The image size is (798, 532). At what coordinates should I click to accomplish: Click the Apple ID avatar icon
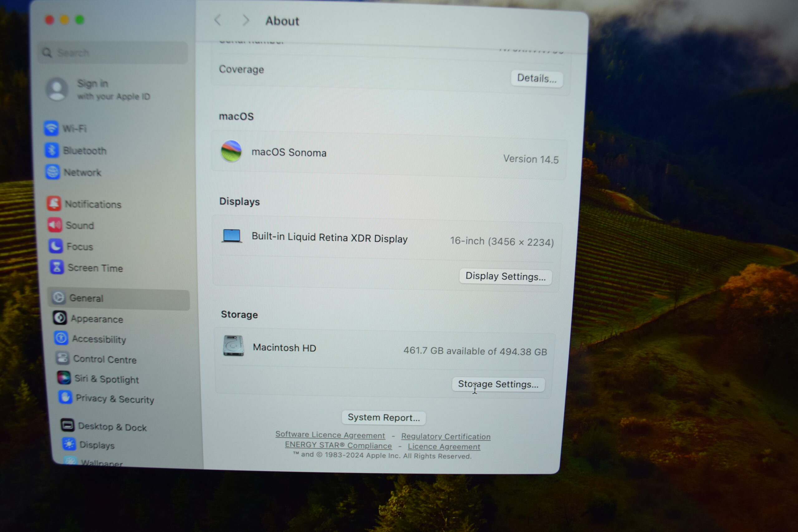pyautogui.click(x=57, y=89)
